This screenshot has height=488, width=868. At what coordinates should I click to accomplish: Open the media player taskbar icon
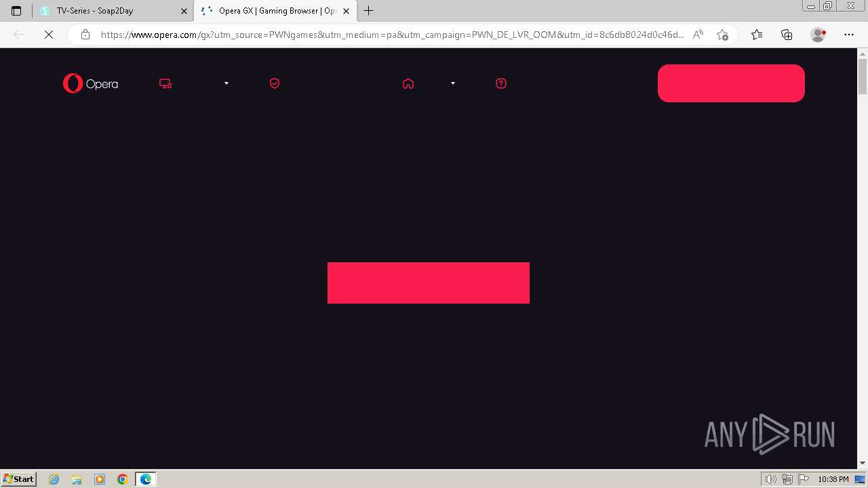tap(100, 479)
